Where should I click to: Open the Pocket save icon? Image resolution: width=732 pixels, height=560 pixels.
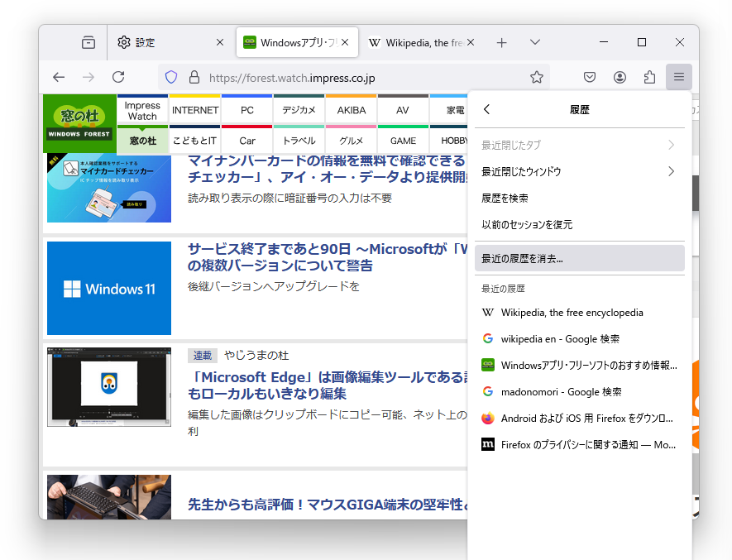pos(589,77)
